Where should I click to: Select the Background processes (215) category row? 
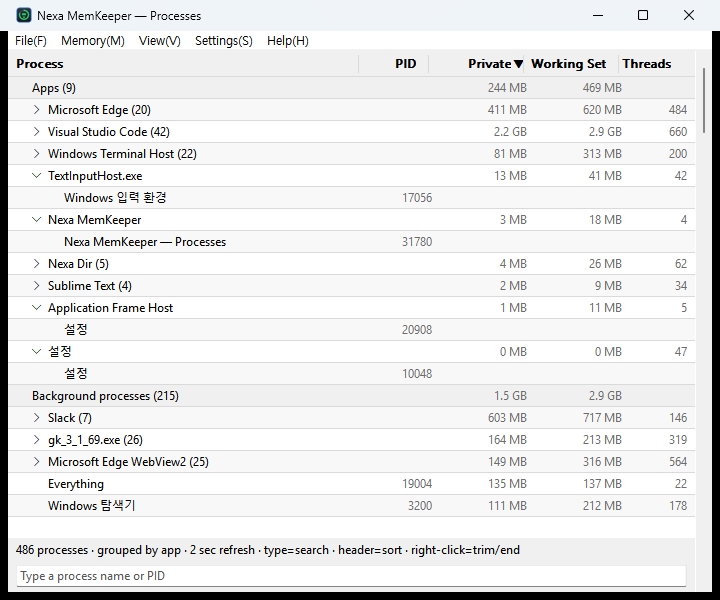tap(352, 396)
